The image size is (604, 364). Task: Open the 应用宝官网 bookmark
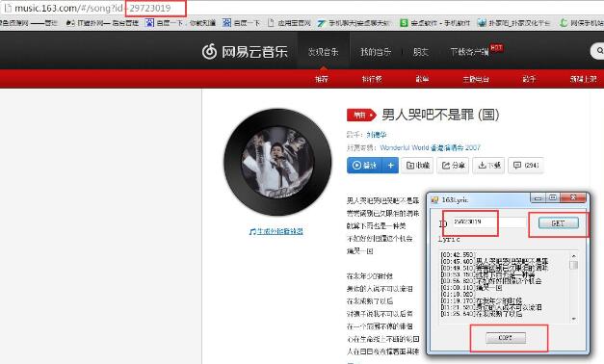[289, 23]
